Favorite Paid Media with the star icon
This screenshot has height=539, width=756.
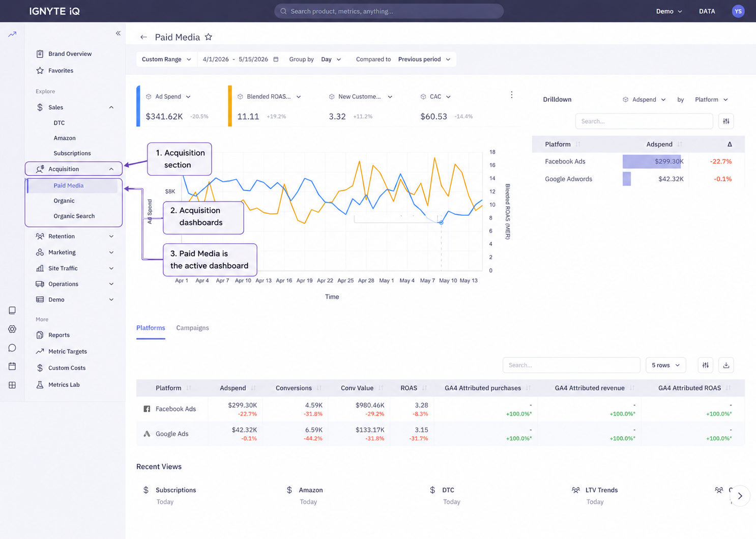(209, 37)
